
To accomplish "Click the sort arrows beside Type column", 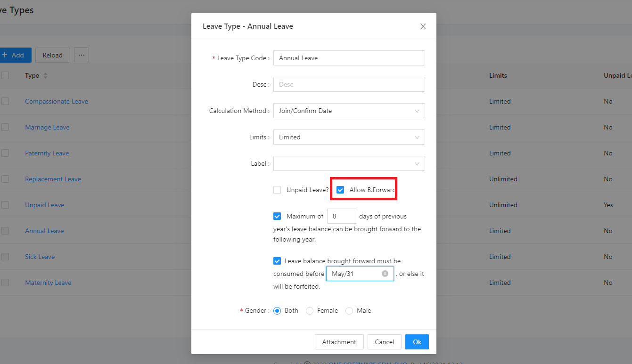I will [x=46, y=76].
